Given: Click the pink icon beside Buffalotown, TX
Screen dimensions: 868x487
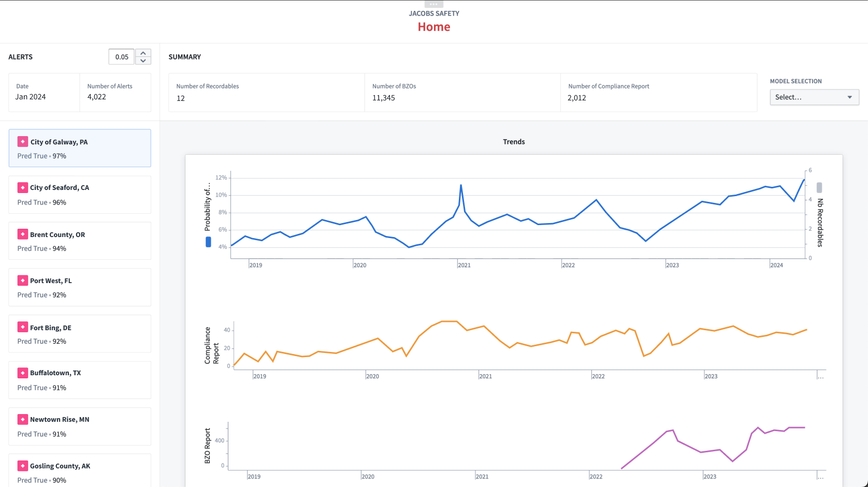Looking at the screenshot, I should coord(23,373).
